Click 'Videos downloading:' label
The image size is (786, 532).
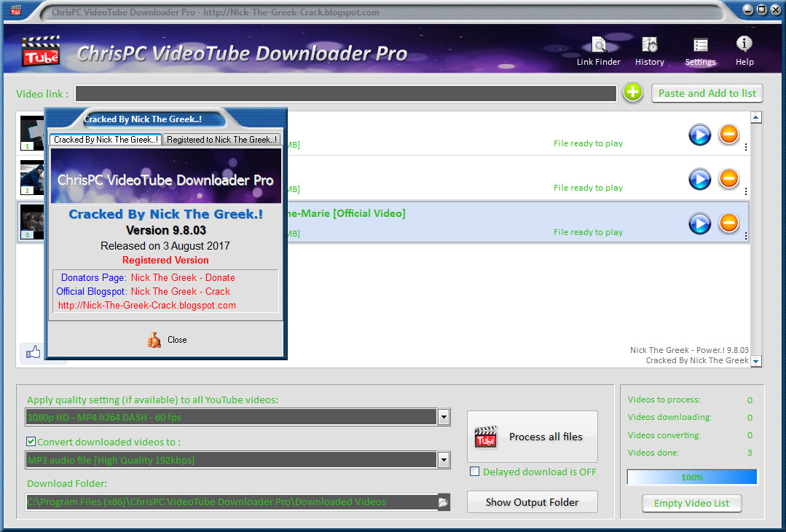[x=669, y=417]
